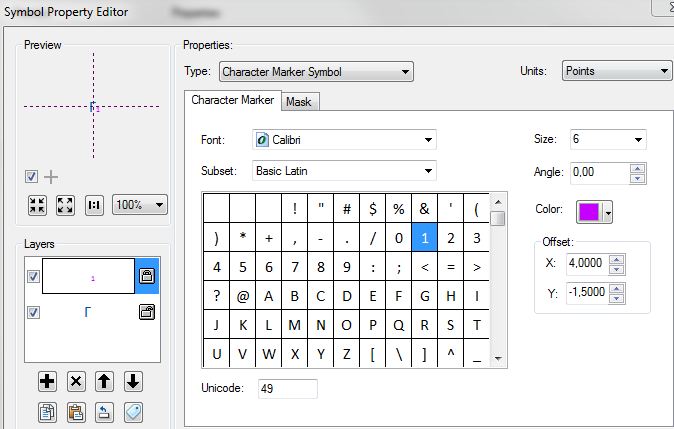Screen dimensions: 674x429
Task: Toggle visibility of the top layer
Action: coord(33,277)
